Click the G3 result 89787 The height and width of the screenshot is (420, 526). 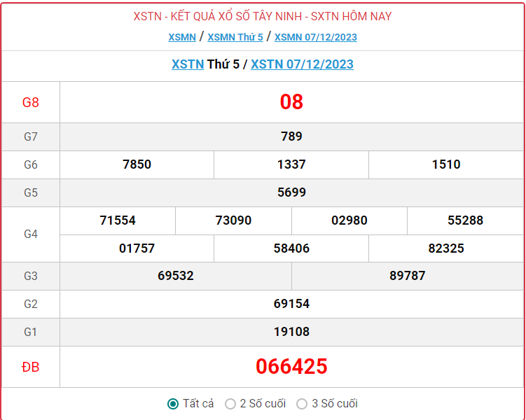[x=408, y=276]
